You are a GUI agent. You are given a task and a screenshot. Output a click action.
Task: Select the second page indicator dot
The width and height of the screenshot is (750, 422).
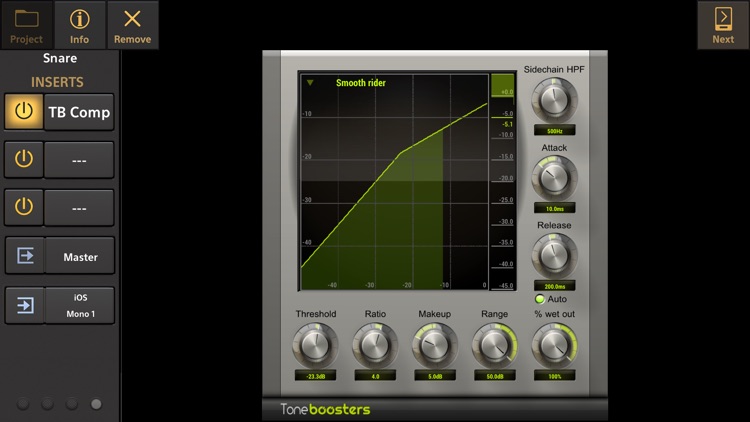click(x=47, y=404)
